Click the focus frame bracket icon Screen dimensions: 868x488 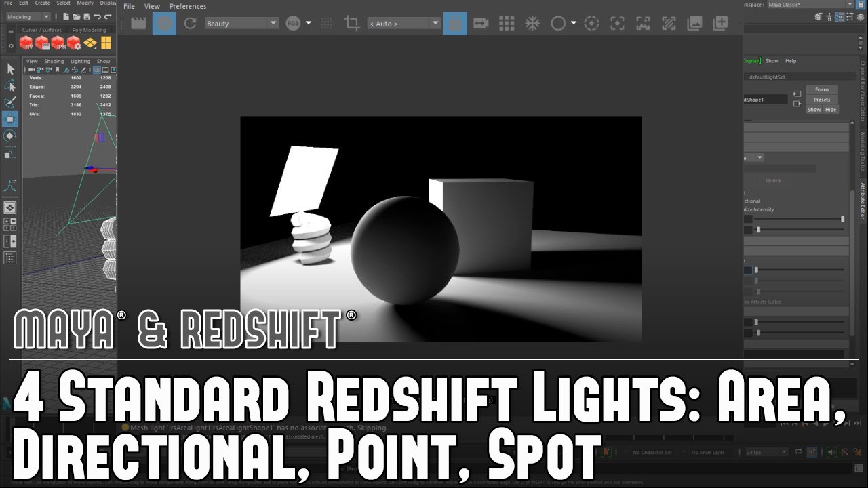[617, 23]
